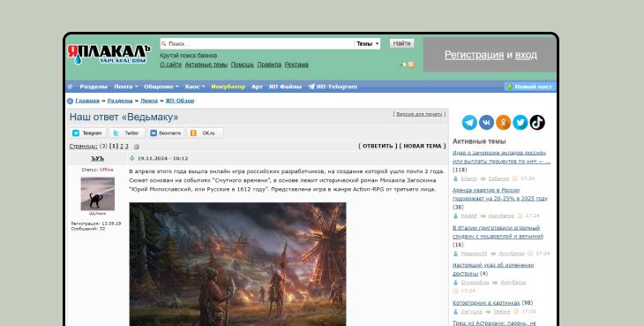This screenshot has height=326, width=644.
Task: Go to page 2 of the topic
Action: [122, 146]
